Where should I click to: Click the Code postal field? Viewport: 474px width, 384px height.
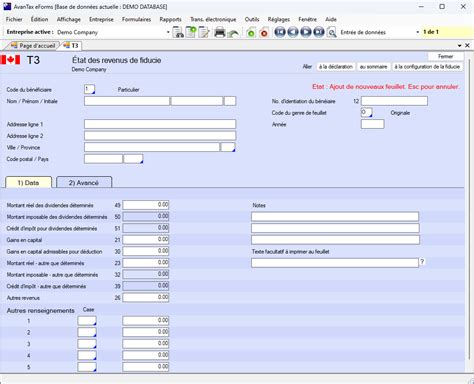coord(103,159)
